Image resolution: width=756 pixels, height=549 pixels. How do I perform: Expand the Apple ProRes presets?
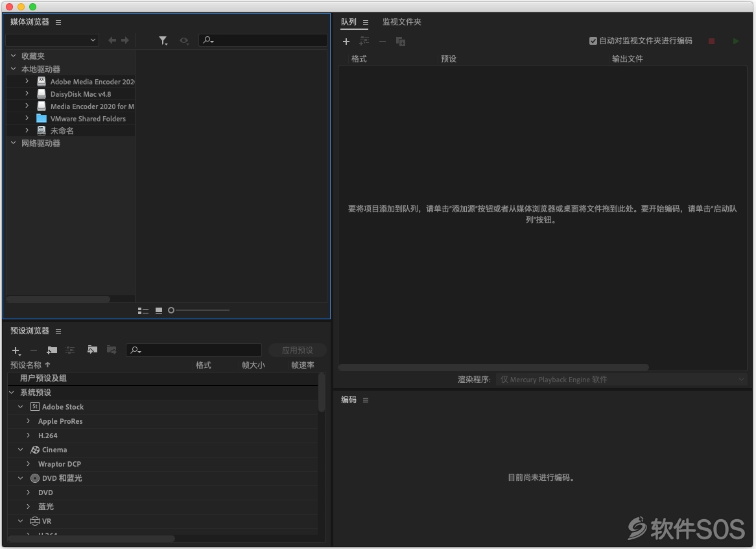(x=28, y=421)
